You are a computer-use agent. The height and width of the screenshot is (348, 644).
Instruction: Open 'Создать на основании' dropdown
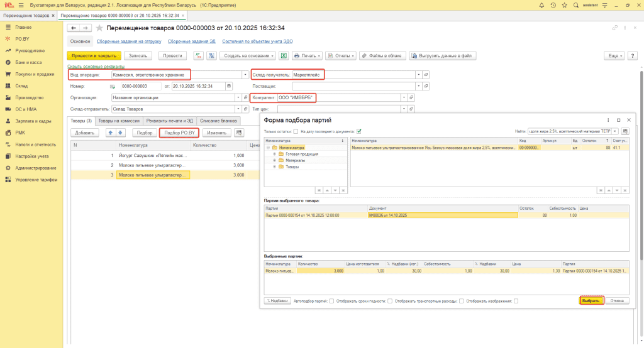click(x=248, y=55)
